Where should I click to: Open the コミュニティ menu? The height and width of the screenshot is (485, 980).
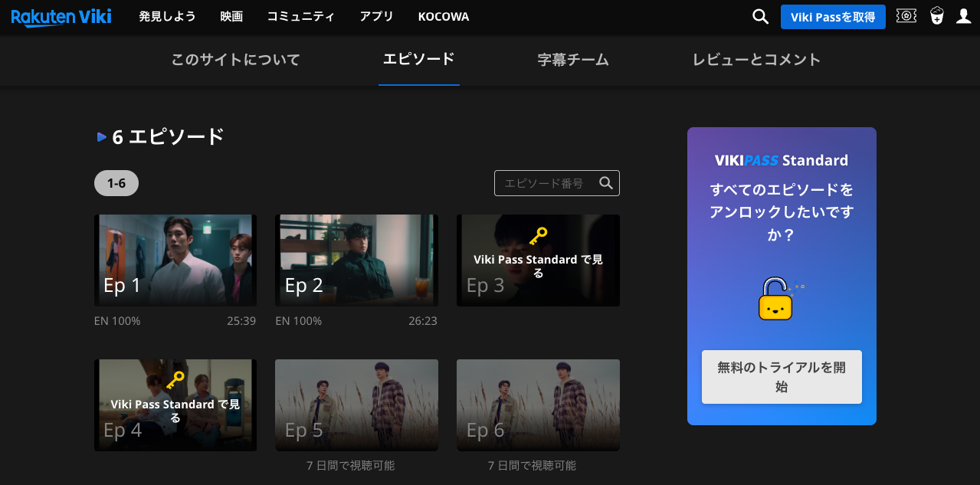coord(301,16)
